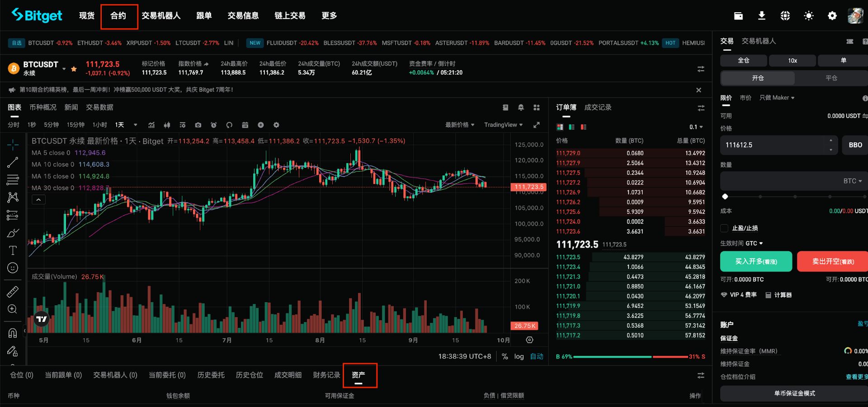Toggle the favorite star next to BTCUSDT
The width and height of the screenshot is (868, 407).
[74, 69]
